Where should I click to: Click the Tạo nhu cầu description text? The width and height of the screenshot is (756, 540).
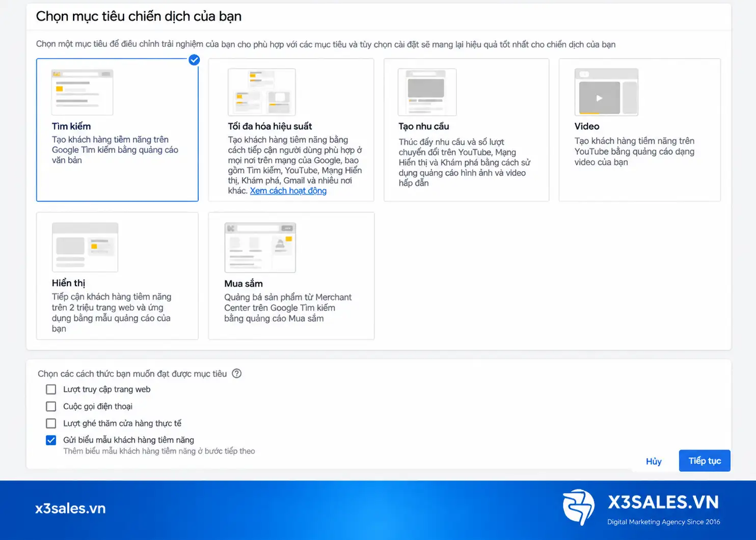point(465,163)
